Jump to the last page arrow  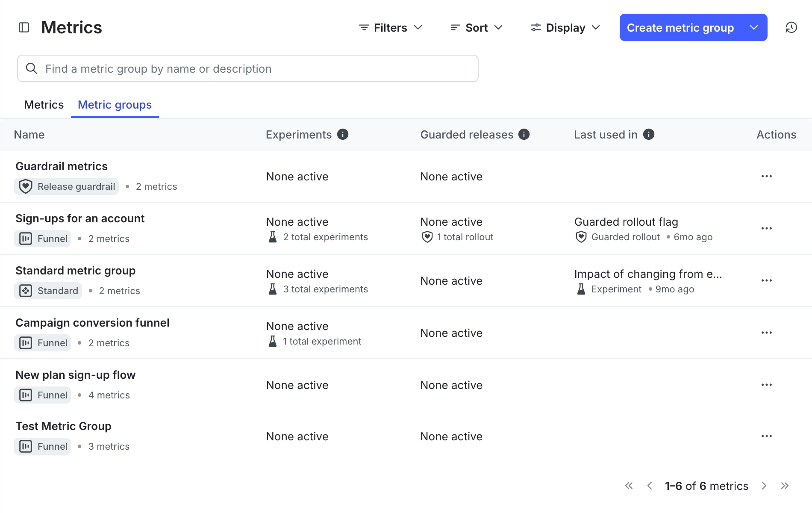785,486
